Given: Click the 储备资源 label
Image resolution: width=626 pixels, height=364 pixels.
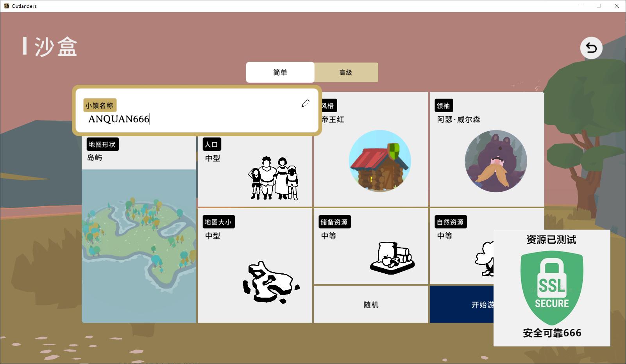Looking at the screenshot, I should pos(334,222).
